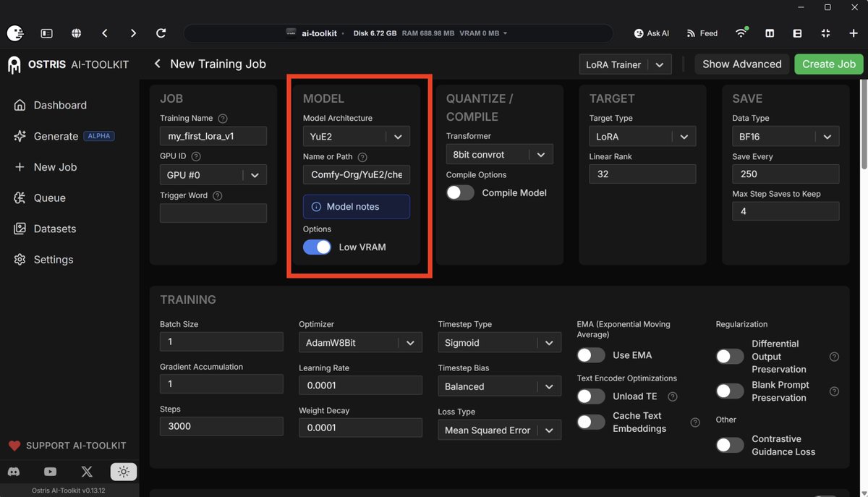Image resolution: width=868 pixels, height=497 pixels.
Task: Open help for Cache Text Embeddings
Action: pos(695,422)
